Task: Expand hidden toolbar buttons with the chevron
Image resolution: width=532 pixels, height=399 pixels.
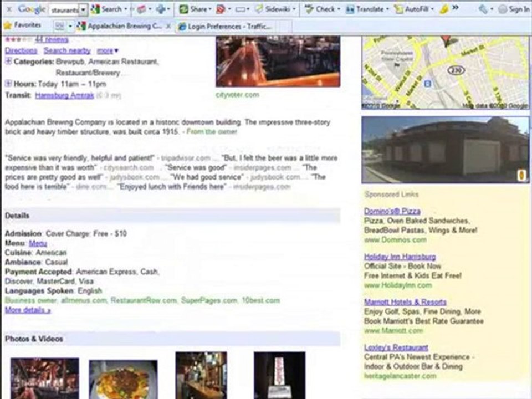Action: click(456, 7)
